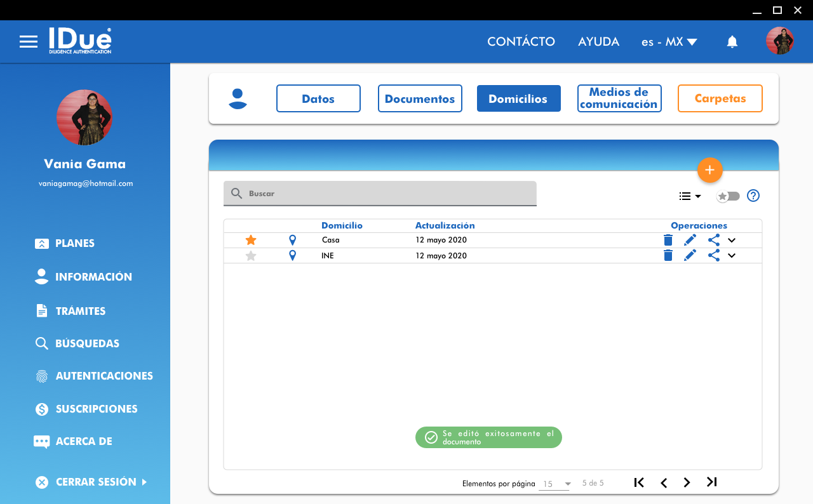Delete the Casa address with trash icon
Screen dimensions: 813x504
pos(668,240)
